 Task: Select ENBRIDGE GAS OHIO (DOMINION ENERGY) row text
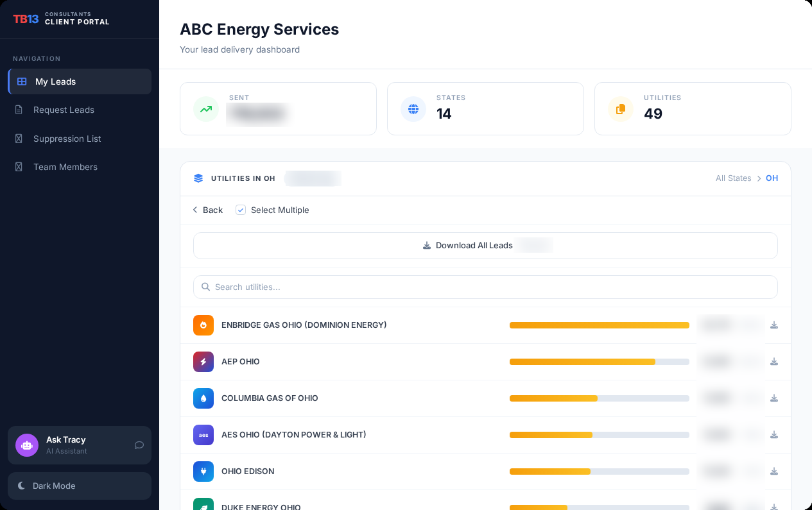(304, 325)
